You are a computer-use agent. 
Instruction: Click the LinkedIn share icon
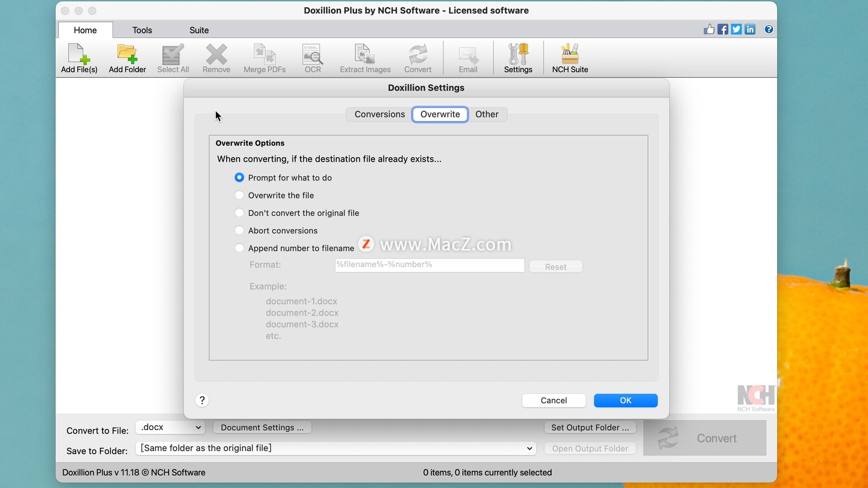click(x=750, y=29)
